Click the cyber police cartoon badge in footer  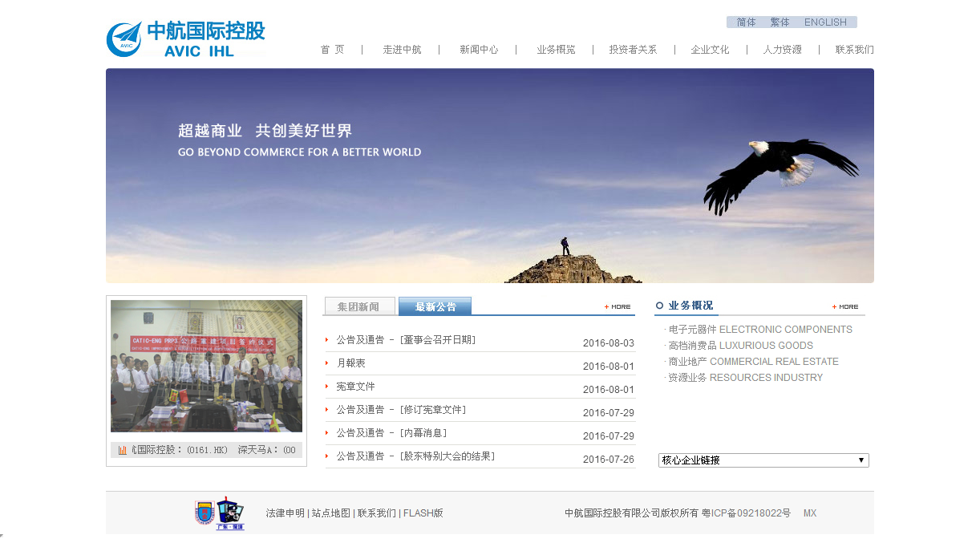click(230, 513)
